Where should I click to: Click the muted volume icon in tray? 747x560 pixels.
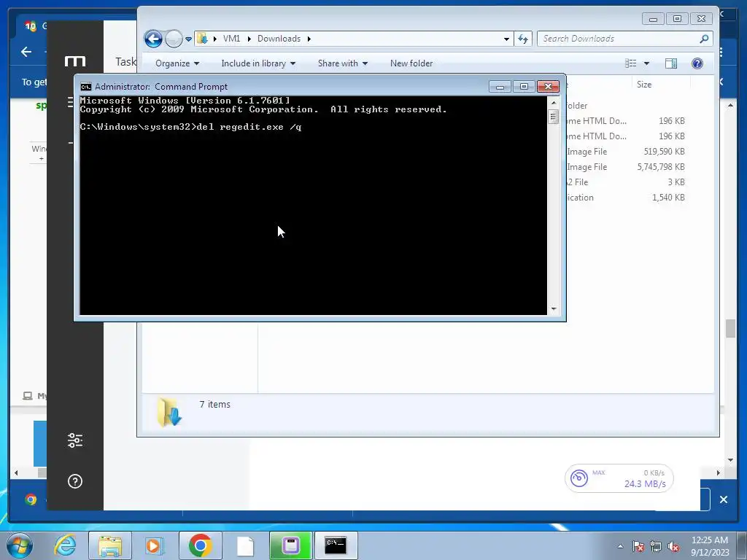point(673,546)
